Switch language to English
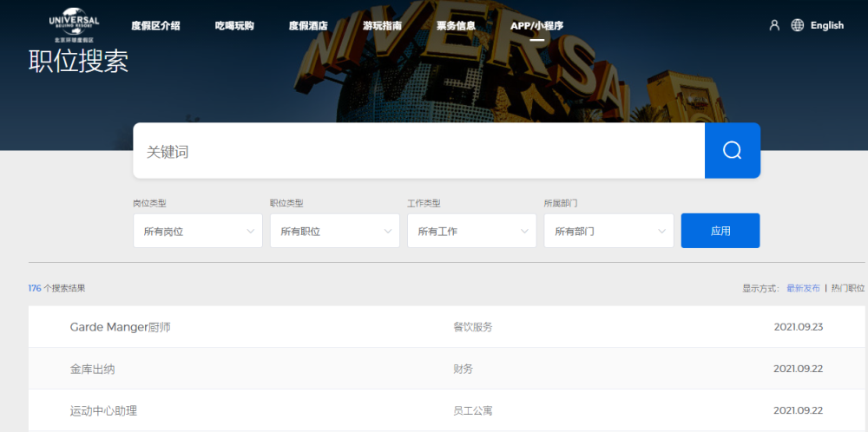Image resolution: width=868 pixels, height=432 pixels. [x=827, y=25]
